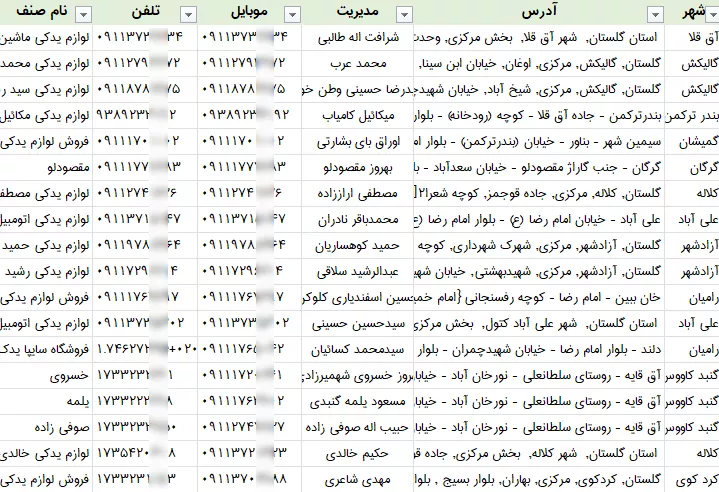The height and width of the screenshot is (492, 719).
Task: Click guild name cell لوازم یدکی خالدی
Action: coord(46,454)
